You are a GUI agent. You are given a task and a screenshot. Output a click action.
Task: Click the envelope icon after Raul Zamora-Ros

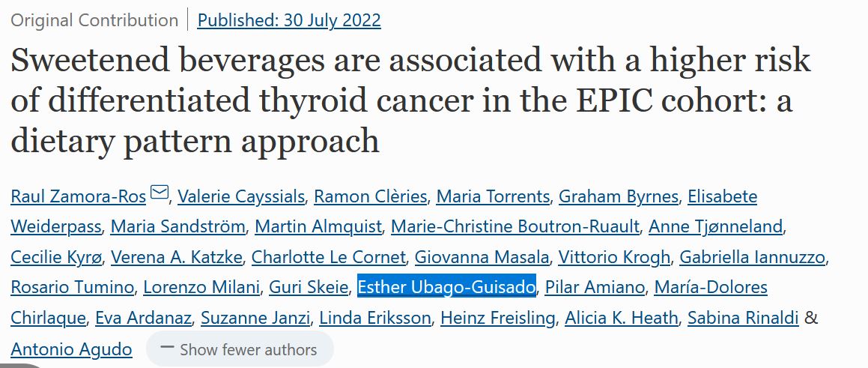(x=159, y=193)
